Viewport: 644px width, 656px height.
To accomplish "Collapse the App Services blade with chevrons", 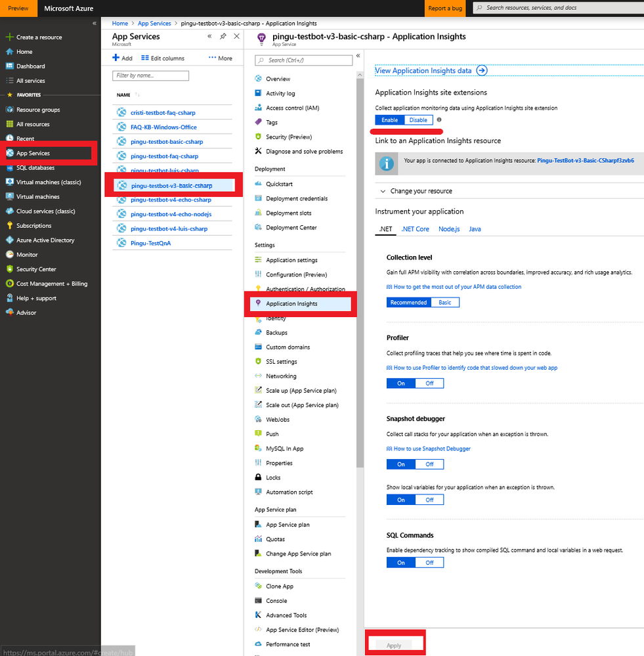I will tap(209, 36).
